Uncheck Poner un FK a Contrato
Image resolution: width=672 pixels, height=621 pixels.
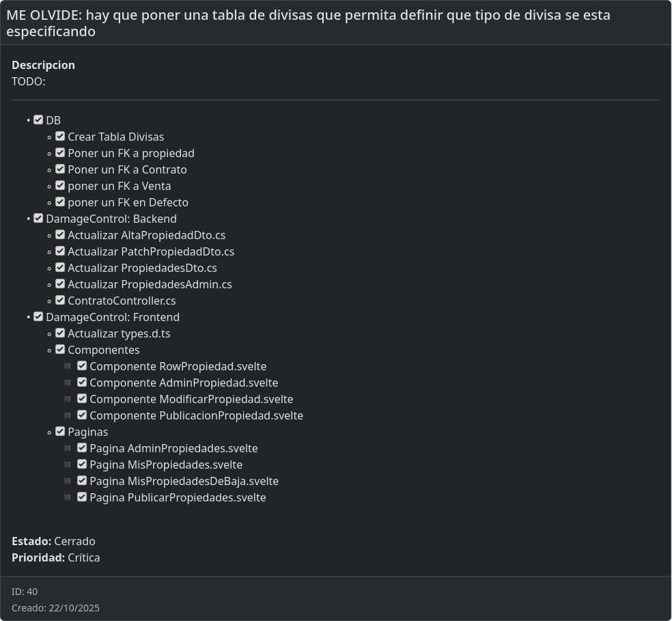(60, 169)
